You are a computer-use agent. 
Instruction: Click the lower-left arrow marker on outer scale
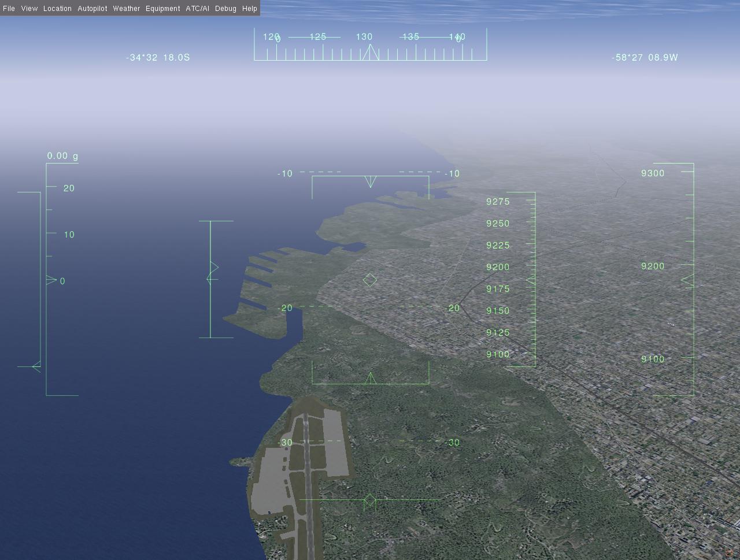point(36,366)
